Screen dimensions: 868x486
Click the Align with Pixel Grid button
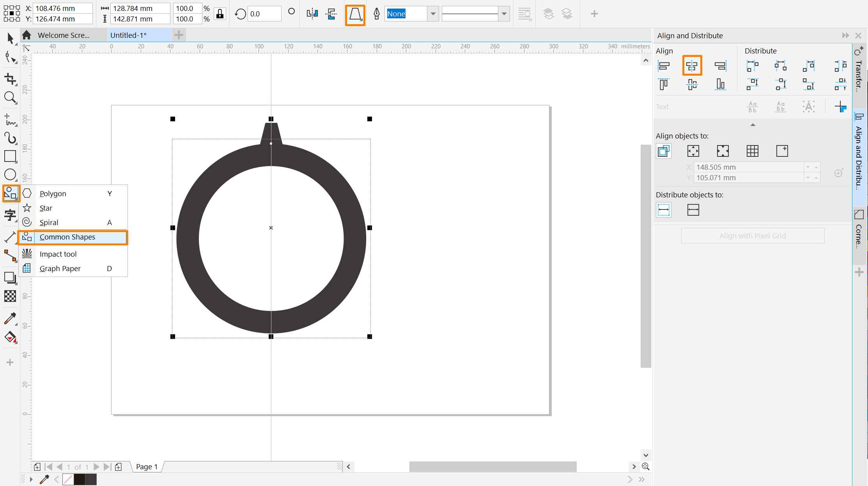pyautogui.click(x=753, y=236)
